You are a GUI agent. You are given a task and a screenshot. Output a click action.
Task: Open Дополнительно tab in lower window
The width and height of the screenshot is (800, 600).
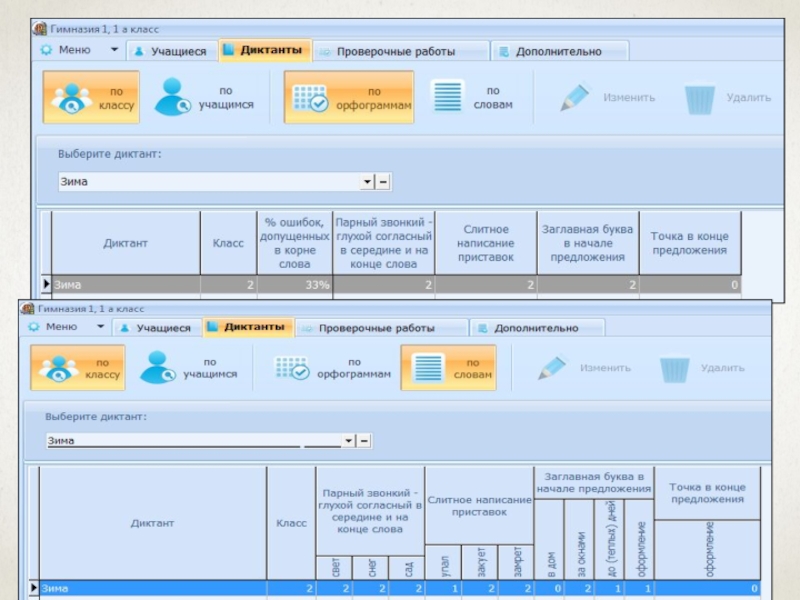tap(537, 328)
